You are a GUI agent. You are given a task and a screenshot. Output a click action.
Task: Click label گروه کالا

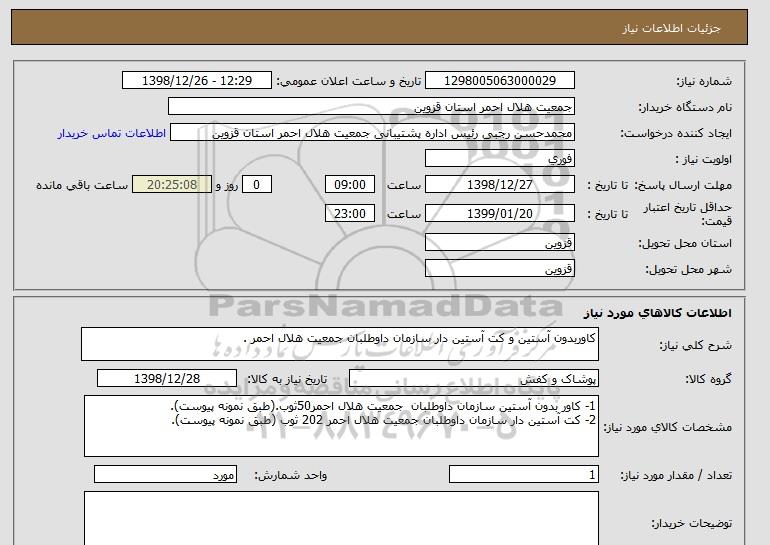(708, 379)
